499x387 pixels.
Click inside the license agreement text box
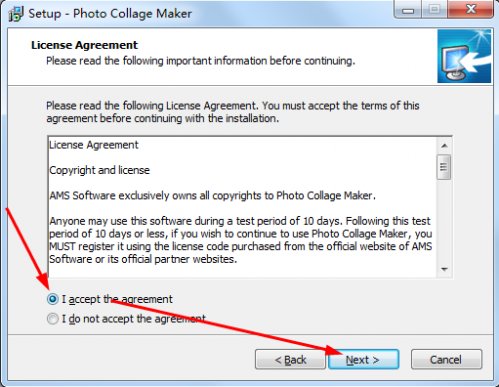pyautogui.click(x=242, y=207)
